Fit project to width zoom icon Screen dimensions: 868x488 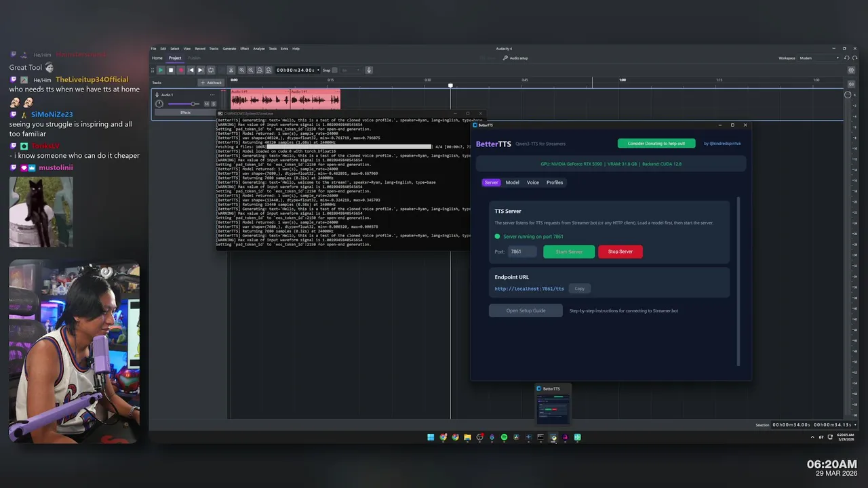pos(269,70)
